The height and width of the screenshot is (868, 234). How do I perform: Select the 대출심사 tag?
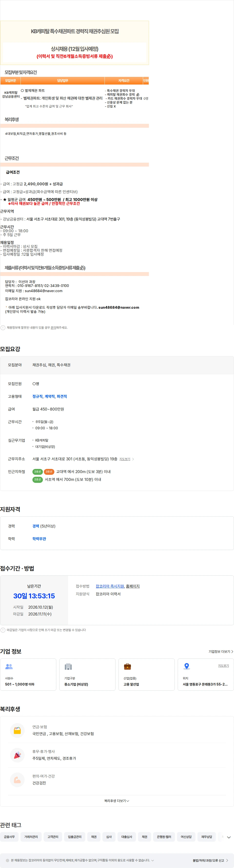(127, 837)
